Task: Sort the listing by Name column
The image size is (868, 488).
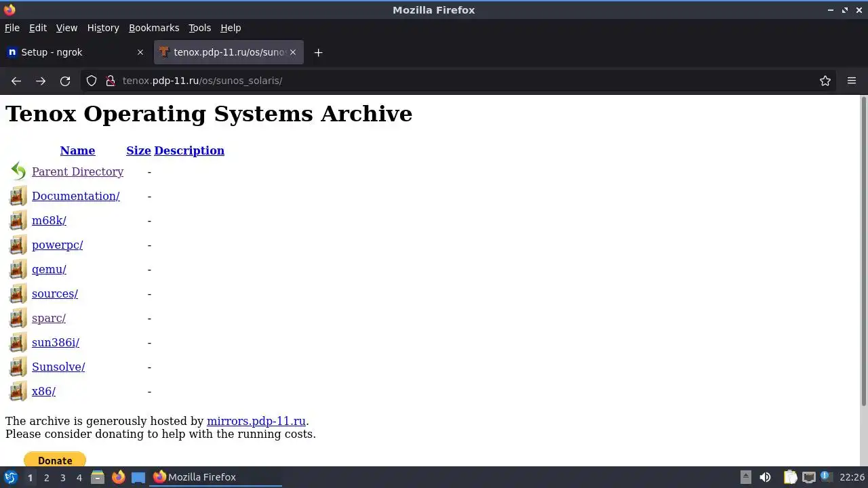Action: tap(77, 150)
